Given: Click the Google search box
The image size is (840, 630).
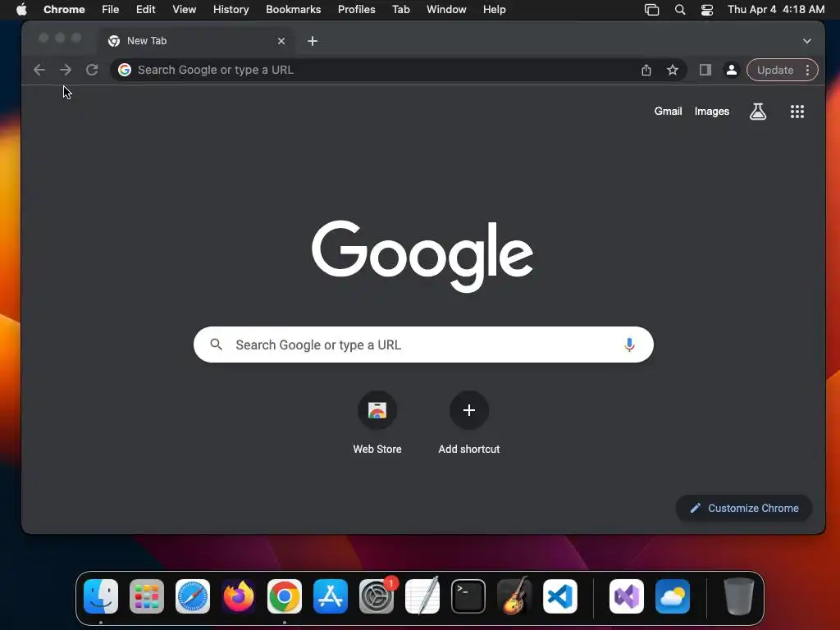Looking at the screenshot, I should point(423,345).
